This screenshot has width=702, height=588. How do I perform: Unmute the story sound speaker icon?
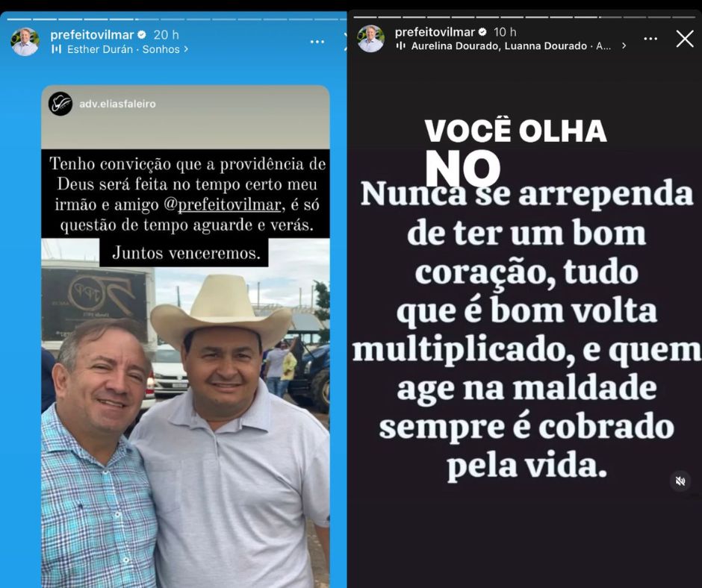click(680, 481)
